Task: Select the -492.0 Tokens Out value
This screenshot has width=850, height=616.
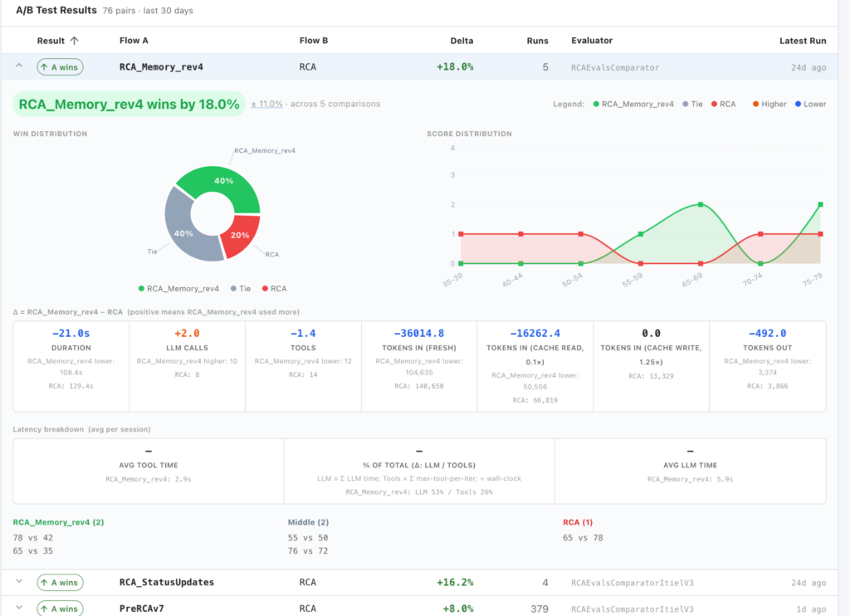Action: (767, 334)
